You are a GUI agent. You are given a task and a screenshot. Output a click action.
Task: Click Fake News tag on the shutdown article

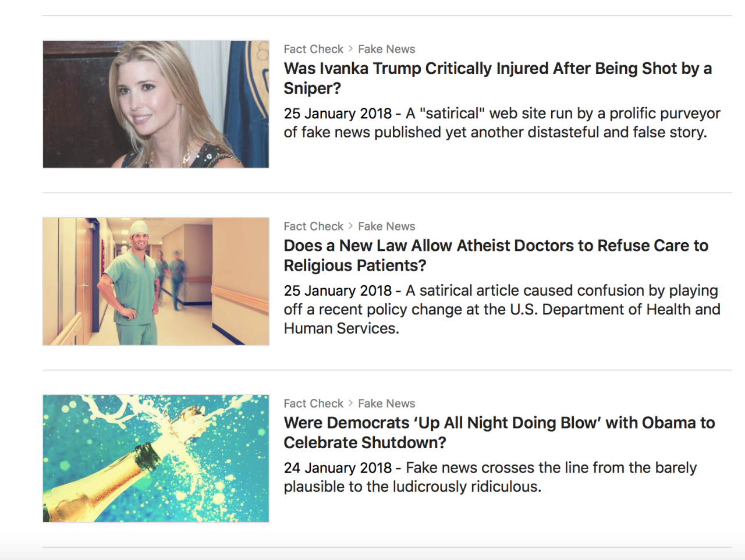pos(386,403)
